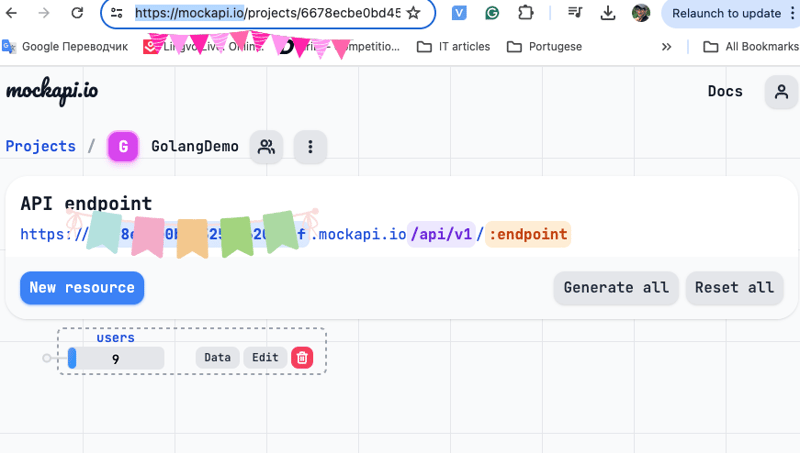Open the Grammarly extension icon
This screenshot has width=800, height=453.
[x=492, y=13]
